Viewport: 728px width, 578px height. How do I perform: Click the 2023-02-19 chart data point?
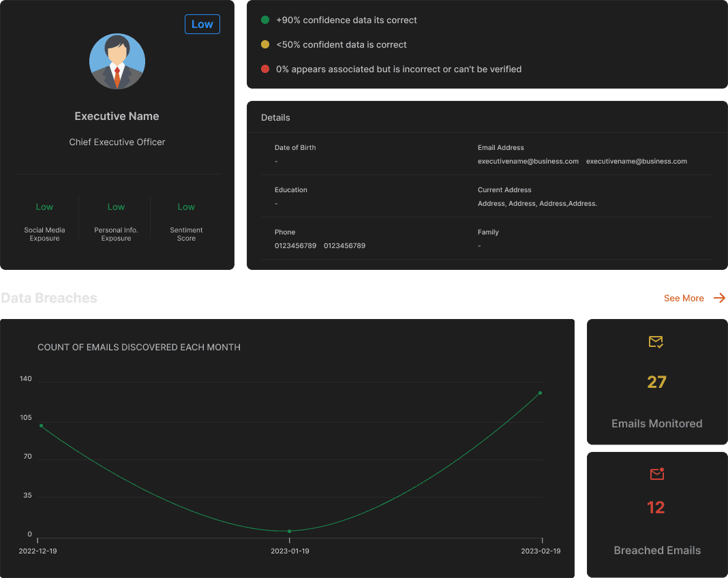click(540, 393)
